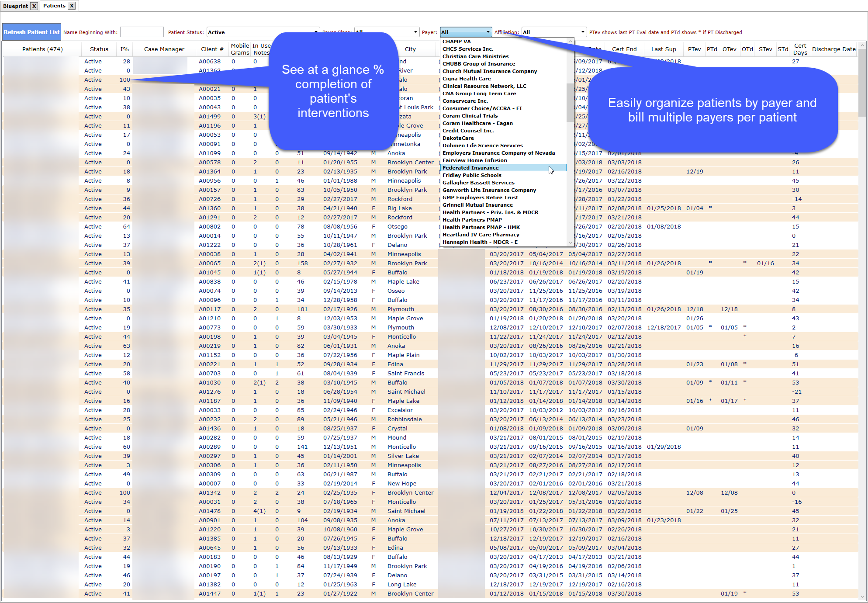Click city cell Mound
Image resolution: width=868 pixels, height=603 pixels.
397,438
